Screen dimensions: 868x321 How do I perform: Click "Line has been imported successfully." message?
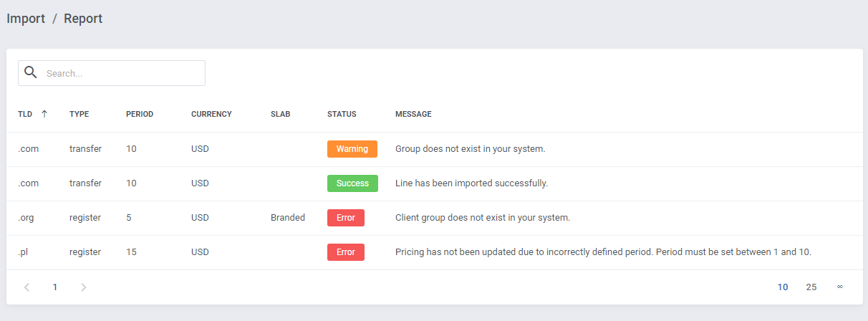coord(471,183)
